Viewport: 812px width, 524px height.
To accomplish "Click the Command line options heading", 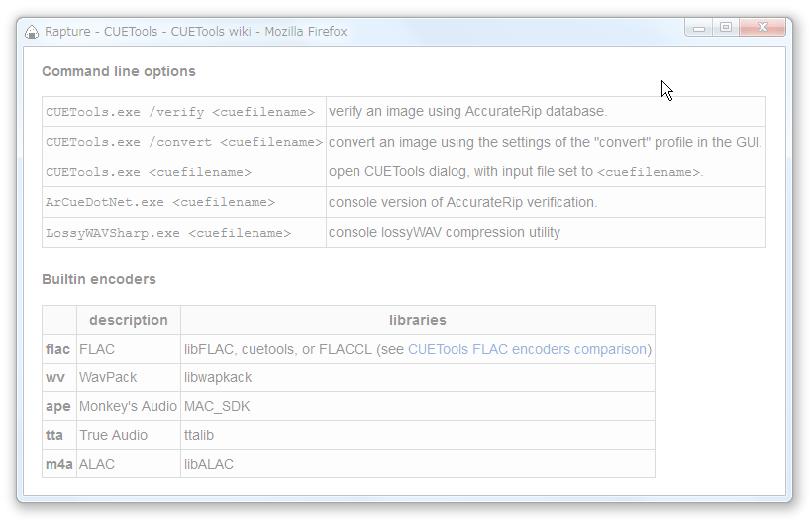I will pyautogui.click(x=119, y=71).
